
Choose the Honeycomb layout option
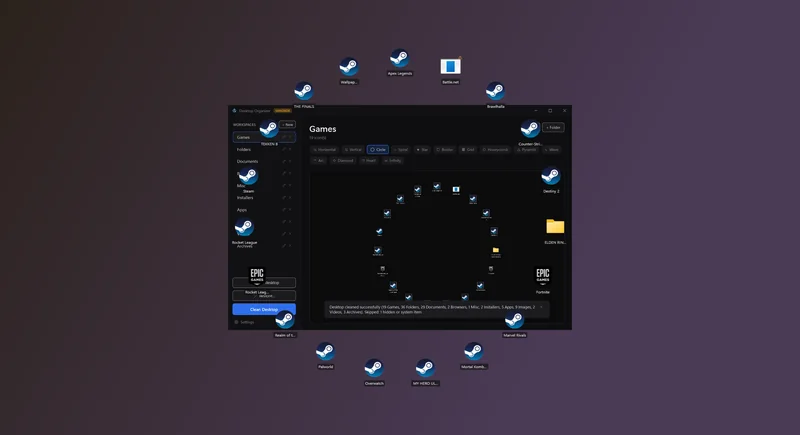point(496,149)
